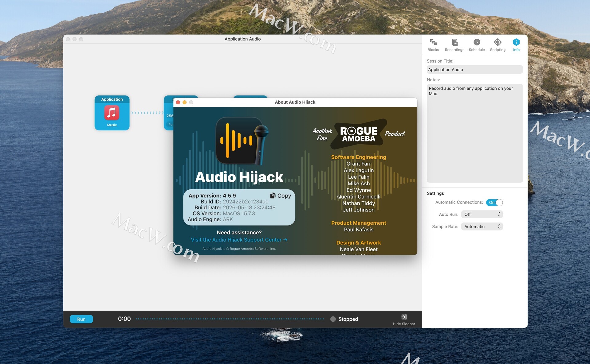Click the Design & Artwork credits heading
The height and width of the screenshot is (364, 590).
359,243
